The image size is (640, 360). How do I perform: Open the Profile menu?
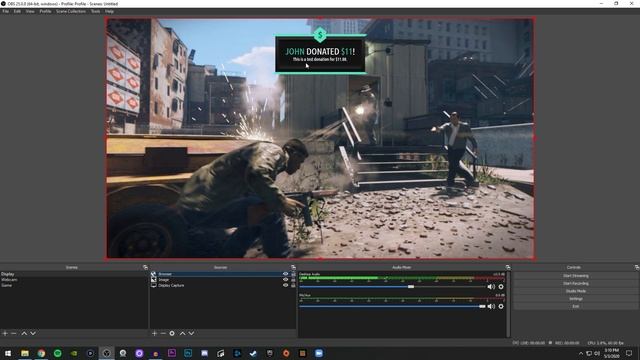coord(45,11)
